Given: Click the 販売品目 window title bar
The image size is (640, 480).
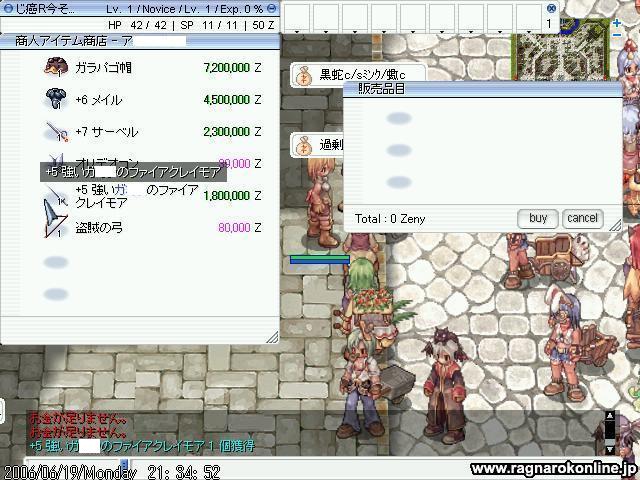Looking at the screenshot, I should click(x=483, y=89).
